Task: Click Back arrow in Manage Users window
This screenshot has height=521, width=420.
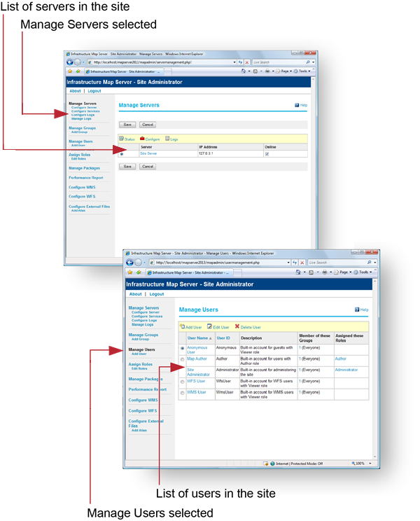Action: click(x=129, y=263)
